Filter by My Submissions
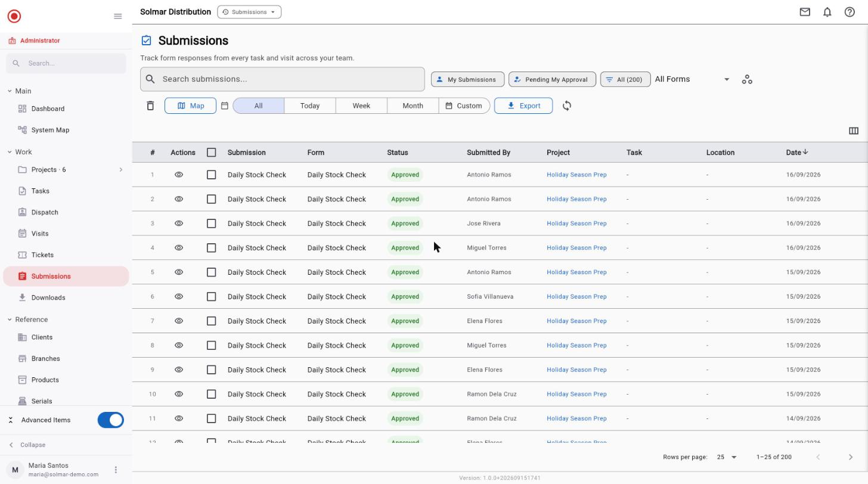This screenshot has width=868, height=484. [467, 79]
